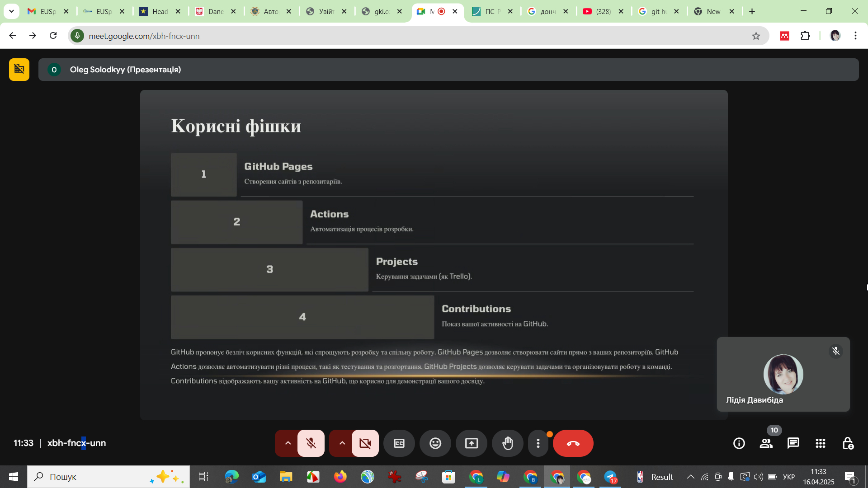Raise hand in the meeting
The height and width of the screenshot is (488, 868).
pyautogui.click(x=508, y=443)
